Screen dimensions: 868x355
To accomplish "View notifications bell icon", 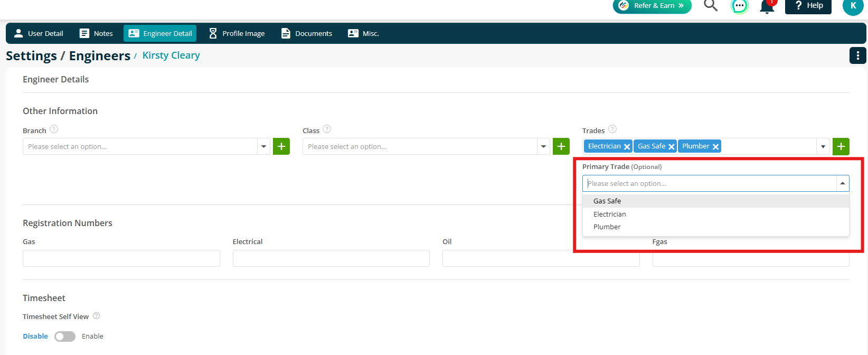I will click(x=767, y=6).
